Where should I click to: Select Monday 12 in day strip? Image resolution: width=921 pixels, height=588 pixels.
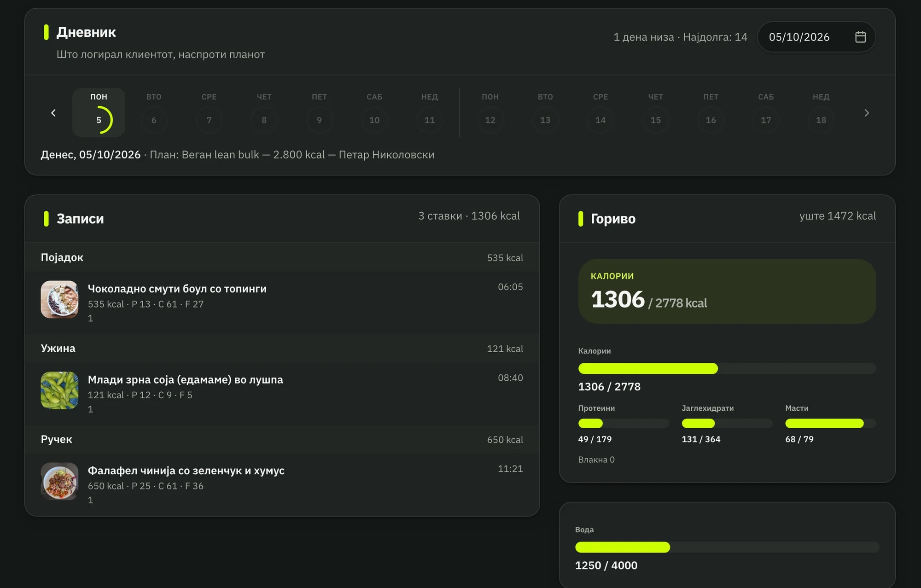[490, 112]
